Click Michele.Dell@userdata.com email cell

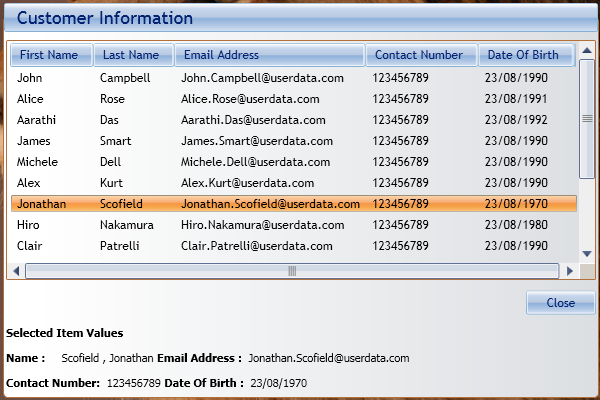255,162
